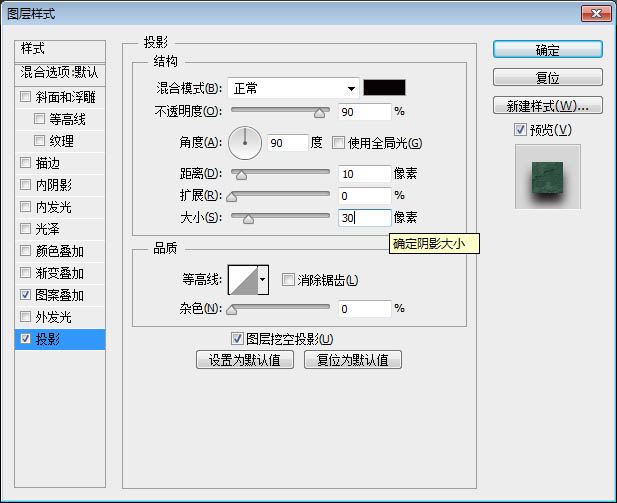Toggle 图层挖空投影(U) checkbox
The width and height of the screenshot is (617, 503).
[x=237, y=338]
